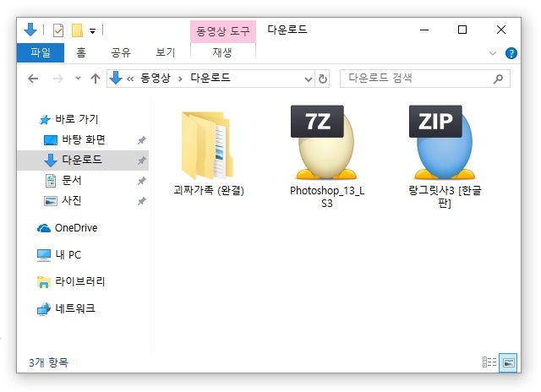The width and height of the screenshot is (541, 392).
Task: Click the Properties checkmark quick access icon
Action: (x=58, y=30)
